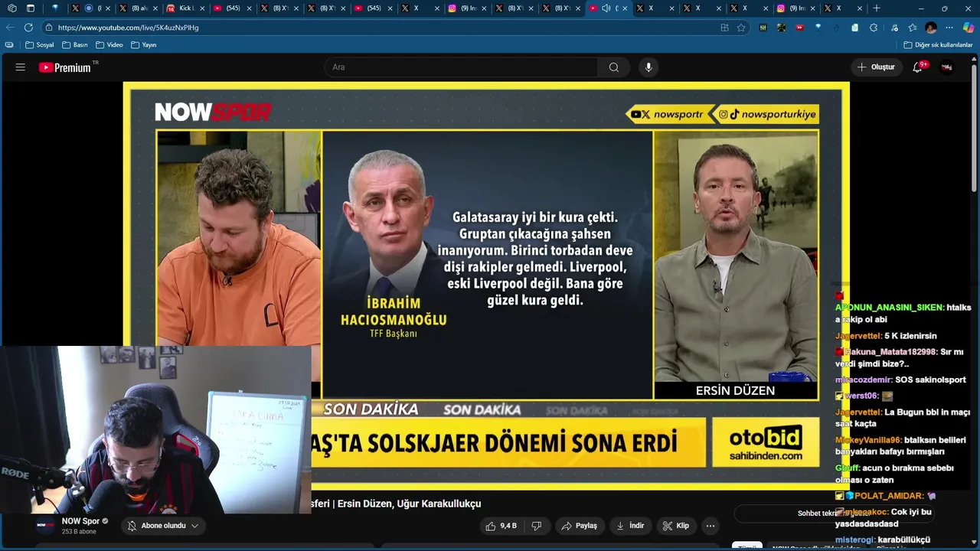Open "Diğer sık kullanılanlar" favorites folder
Screen dimensions: 980x551
[x=938, y=45]
